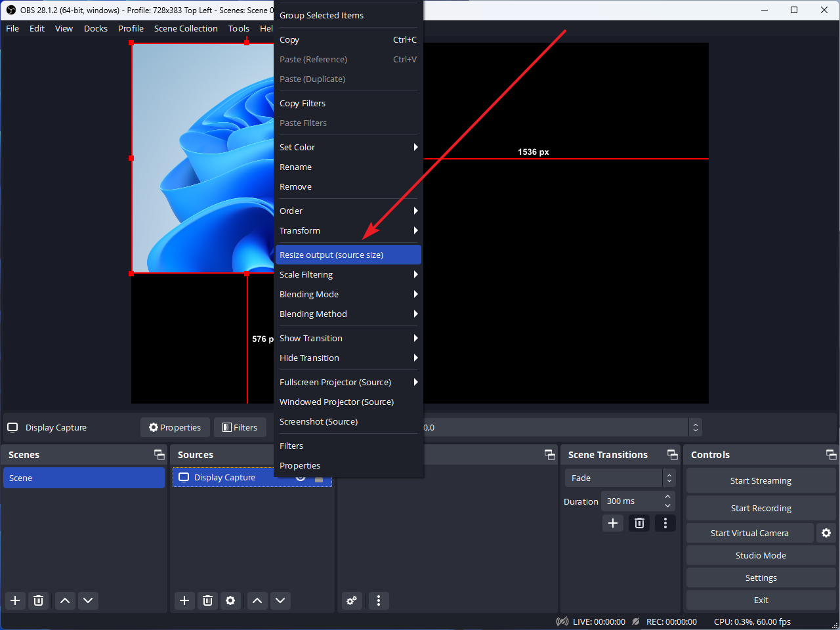The width and height of the screenshot is (840, 630).
Task: Delete the selected source using the trash icon
Action: click(208, 600)
